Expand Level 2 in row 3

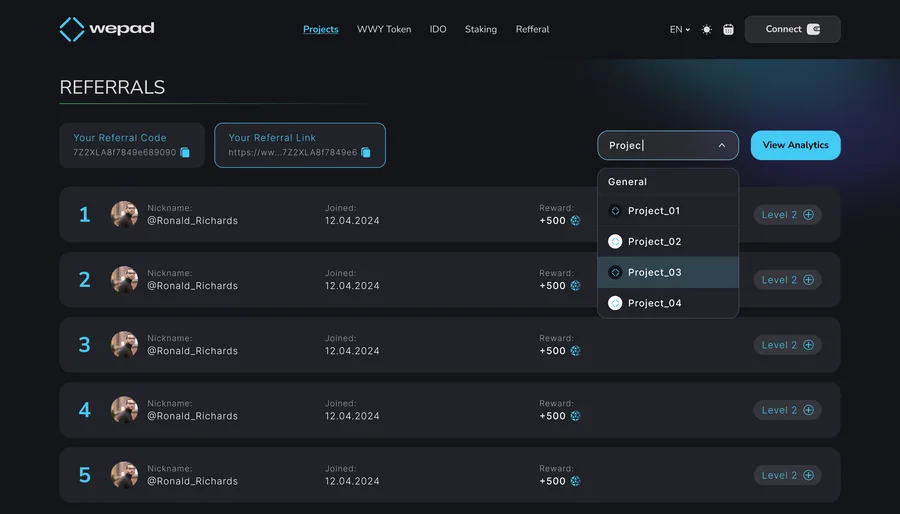[x=788, y=345]
